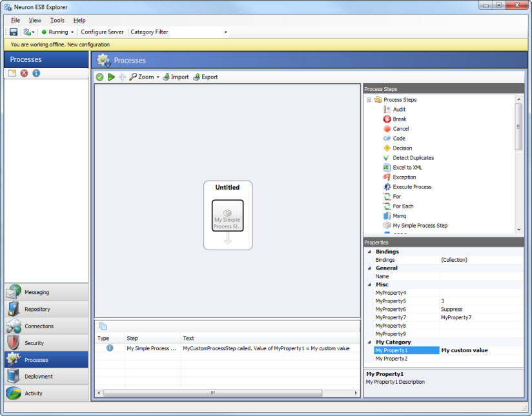
Task: Select the Break process step
Action: 400,119
